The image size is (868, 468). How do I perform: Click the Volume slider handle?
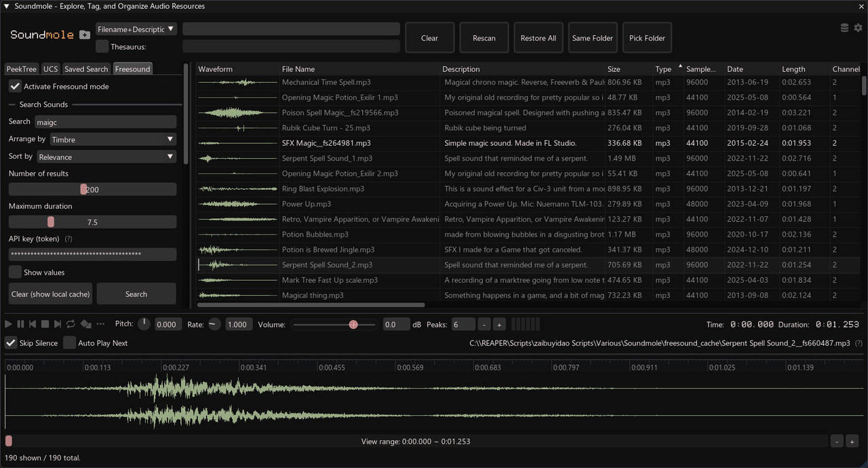point(353,325)
